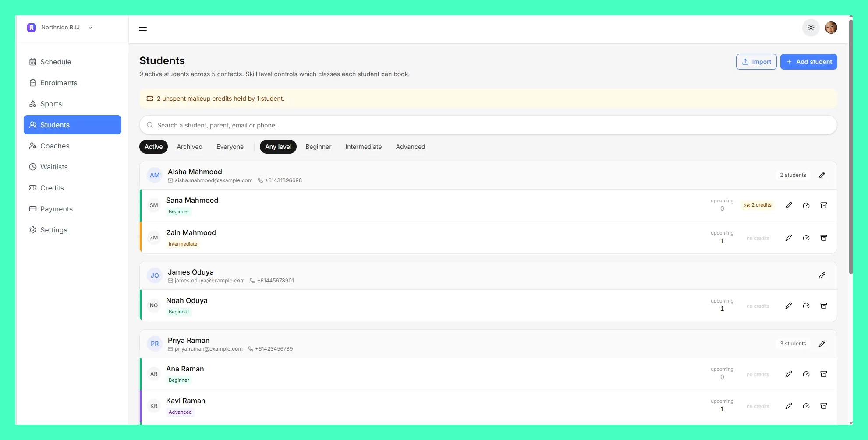The height and width of the screenshot is (440, 868).
Task: Go to Enrolments page
Action: 72,83
